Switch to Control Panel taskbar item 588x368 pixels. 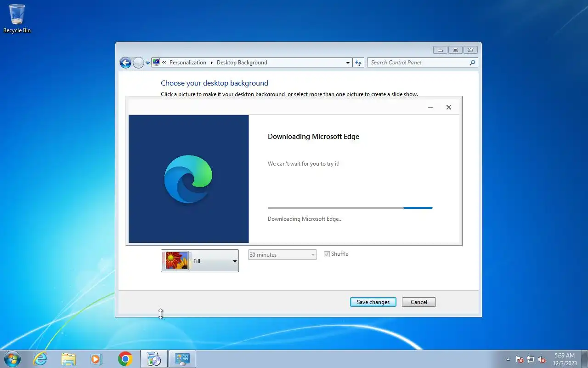coord(182,359)
